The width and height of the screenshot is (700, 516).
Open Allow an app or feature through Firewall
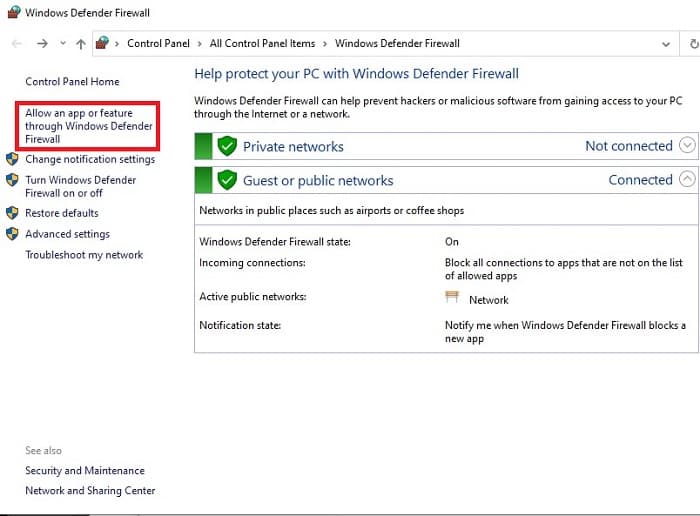[88, 126]
